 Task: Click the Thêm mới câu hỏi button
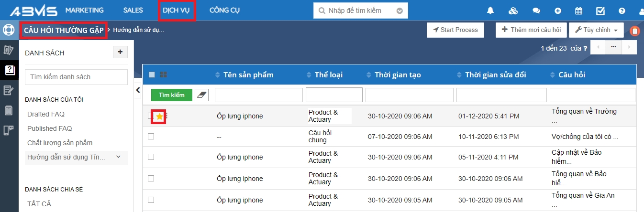tap(531, 30)
